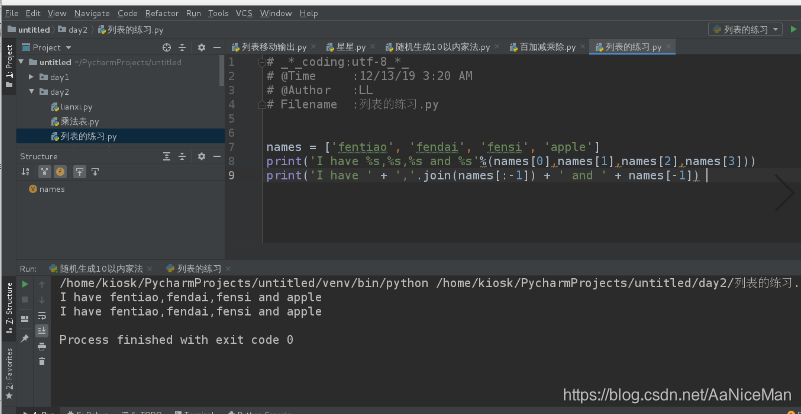This screenshot has height=414, width=801.
Task: Click the Locate current file crosshair icon
Action: (167, 48)
